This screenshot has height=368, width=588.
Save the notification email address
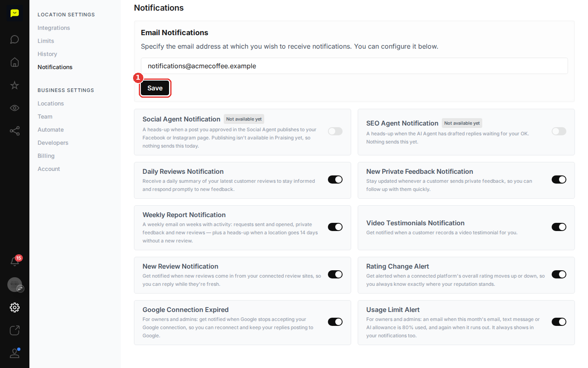pyautogui.click(x=155, y=88)
